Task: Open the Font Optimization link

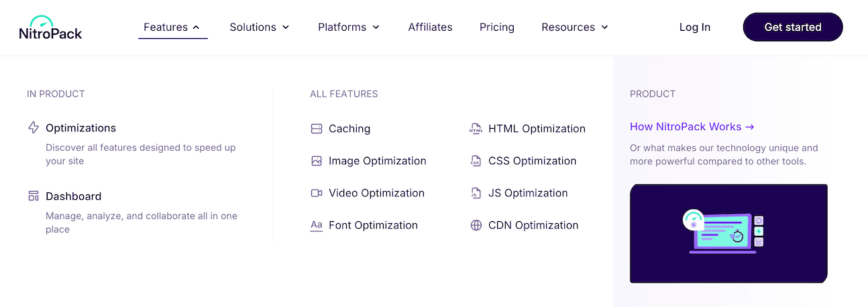Action: point(373,225)
